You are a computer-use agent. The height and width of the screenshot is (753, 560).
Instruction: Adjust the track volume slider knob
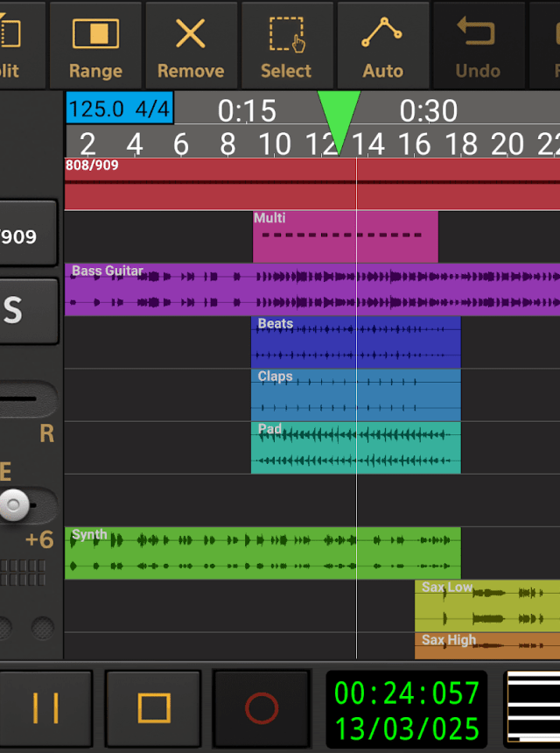[x=14, y=505]
